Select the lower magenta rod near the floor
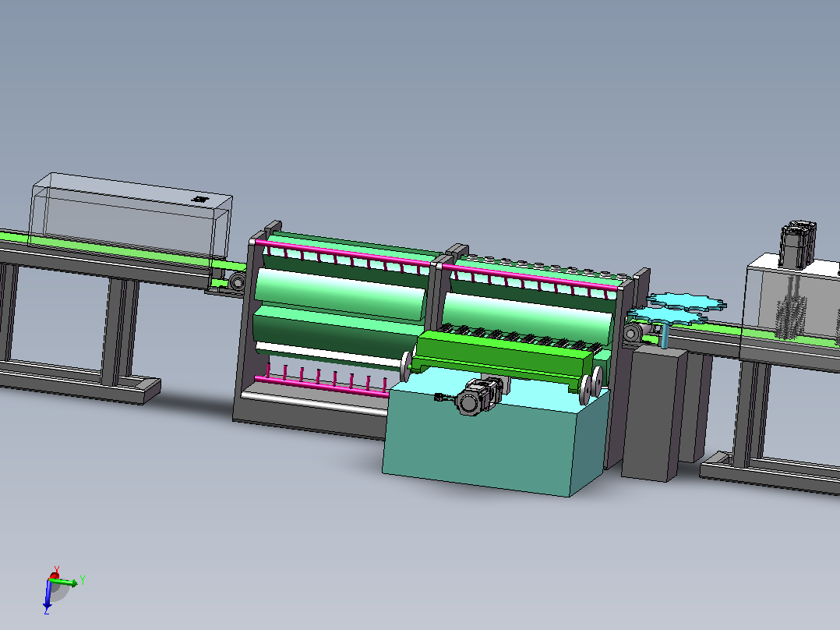 [x=321, y=386]
